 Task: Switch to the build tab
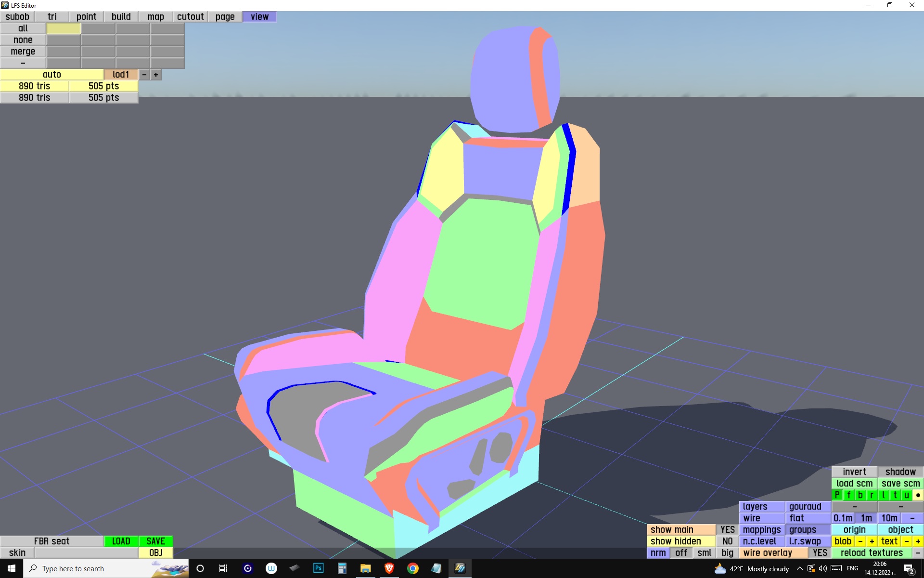(121, 17)
